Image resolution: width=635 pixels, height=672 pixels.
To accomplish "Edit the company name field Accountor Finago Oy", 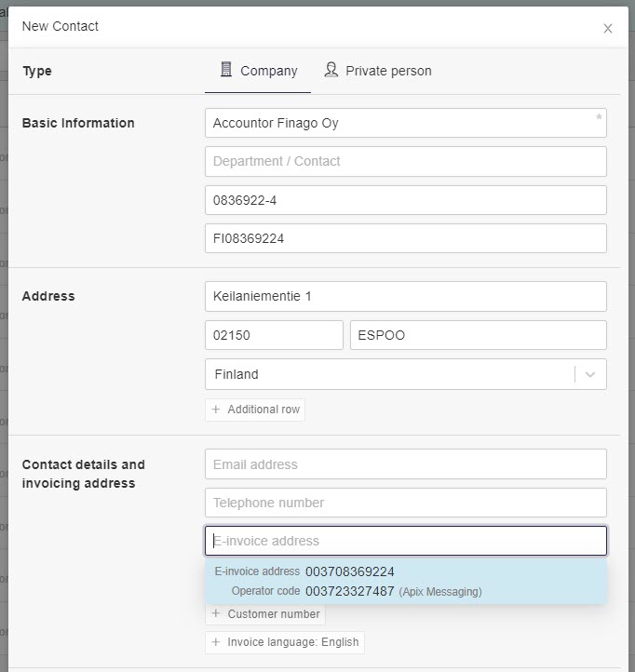I will tap(406, 123).
